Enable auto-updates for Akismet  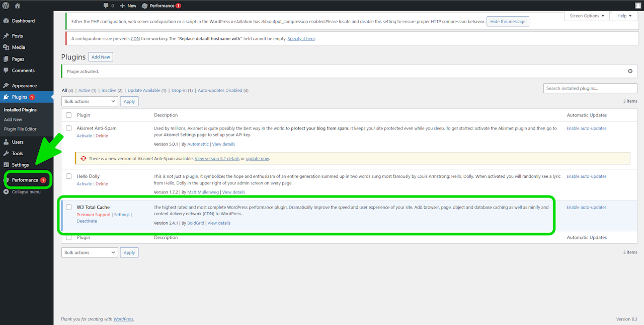[586, 128]
